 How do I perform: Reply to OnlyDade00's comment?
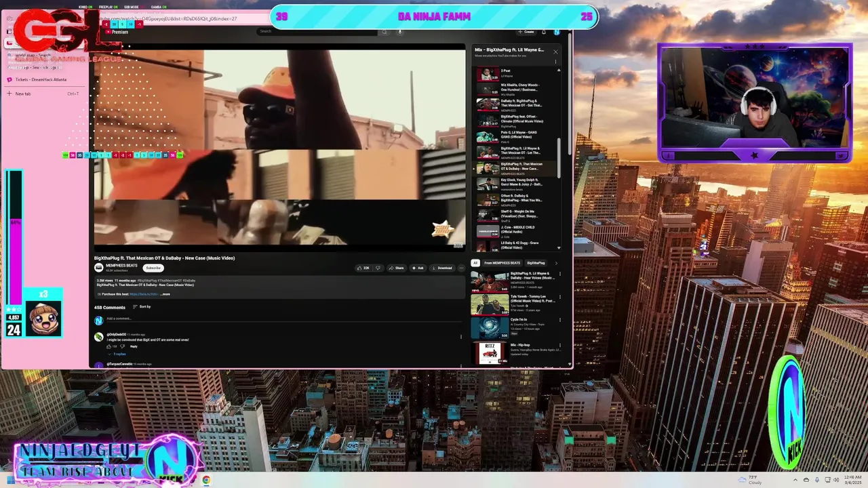click(134, 346)
